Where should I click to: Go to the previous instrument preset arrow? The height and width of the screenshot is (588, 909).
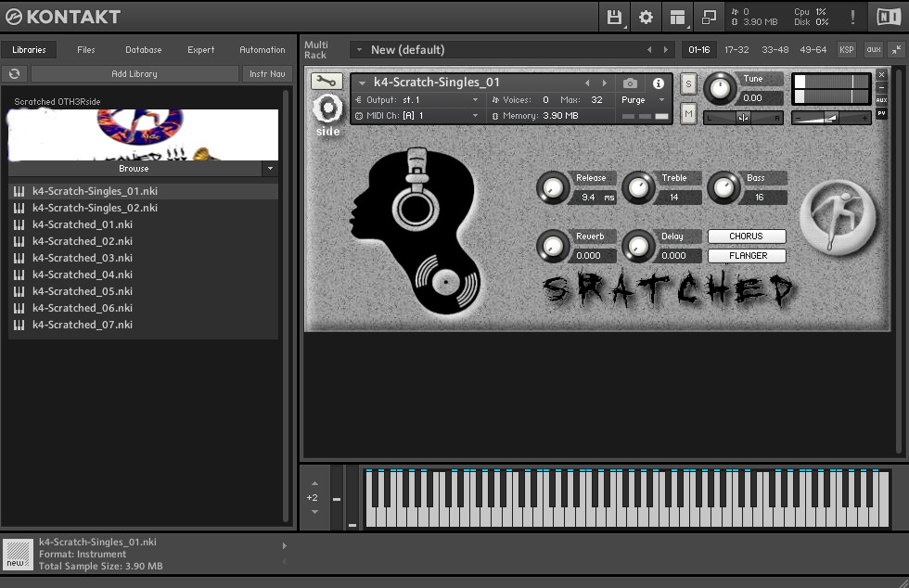click(587, 83)
